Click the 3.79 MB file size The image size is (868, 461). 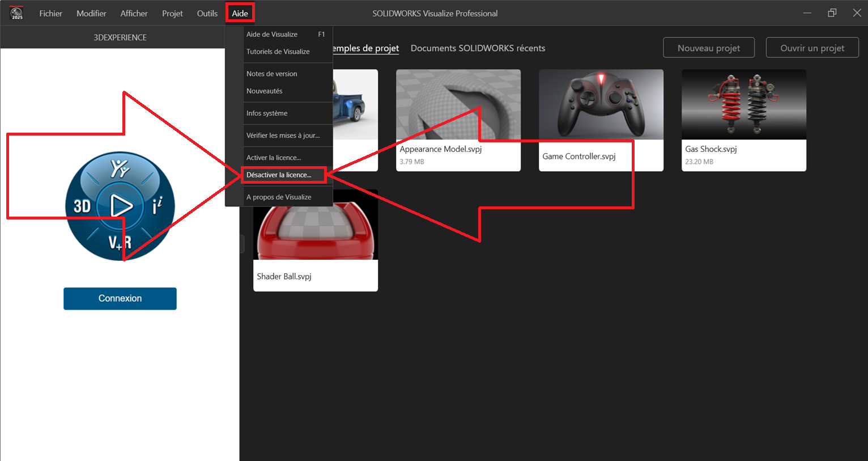tap(412, 162)
